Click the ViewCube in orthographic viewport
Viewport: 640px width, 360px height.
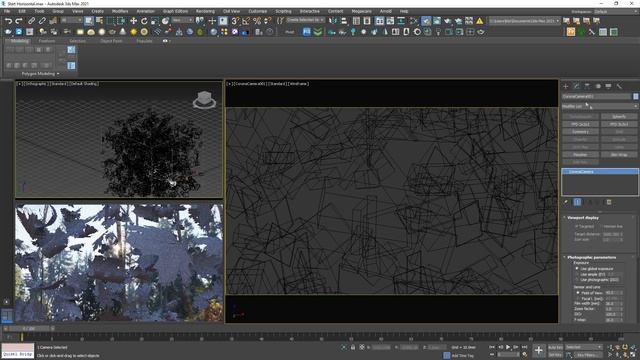pyautogui.click(x=204, y=100)
